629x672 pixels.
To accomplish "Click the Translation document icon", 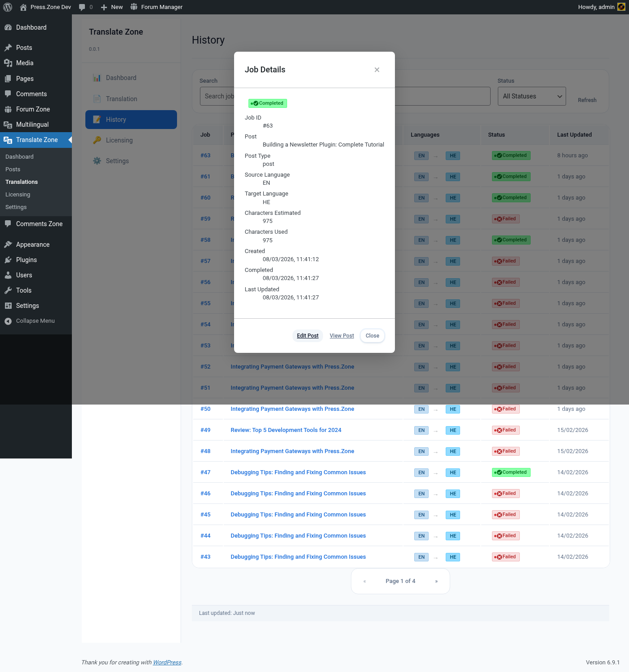I will click(x=97, y=99).
